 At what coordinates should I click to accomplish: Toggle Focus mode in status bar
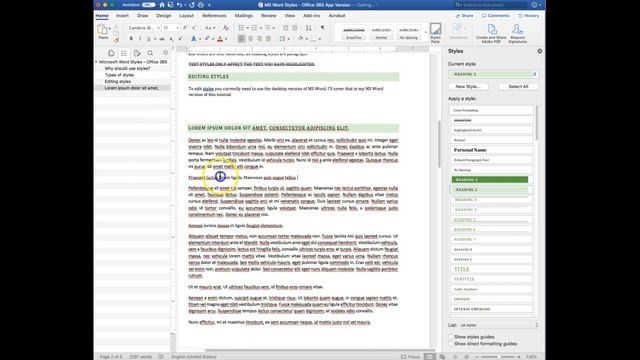click(x=411, y=356)
